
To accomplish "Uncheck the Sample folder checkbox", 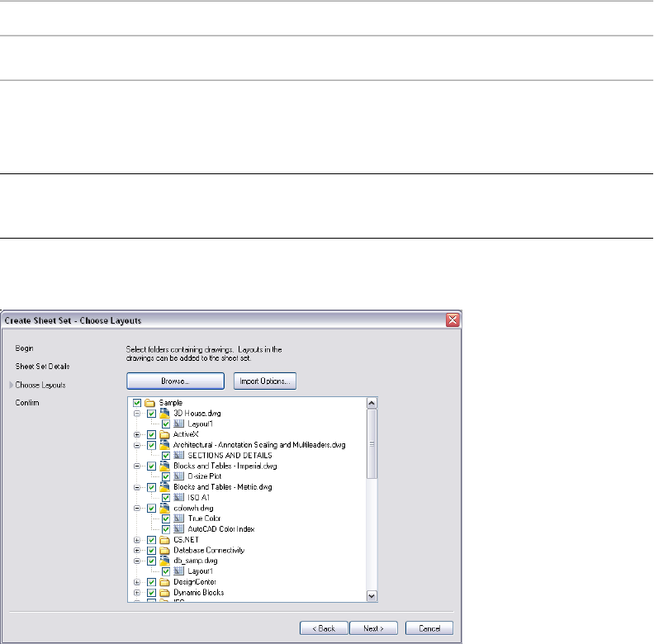I will tap(137, 403).
